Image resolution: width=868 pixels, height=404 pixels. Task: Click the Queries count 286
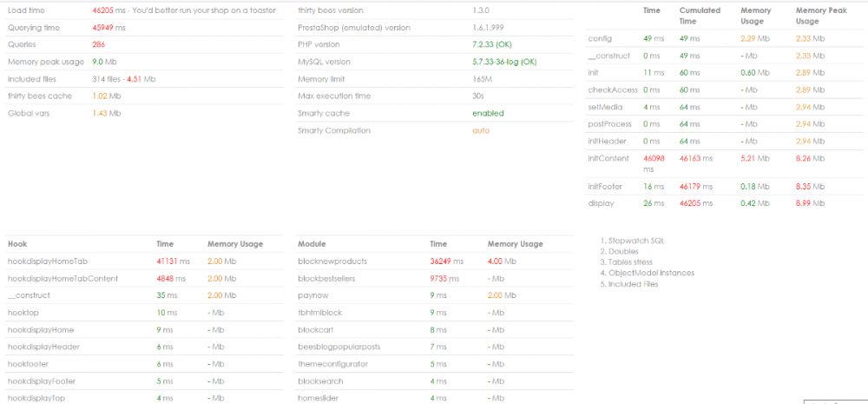click(x=99, y=43)
